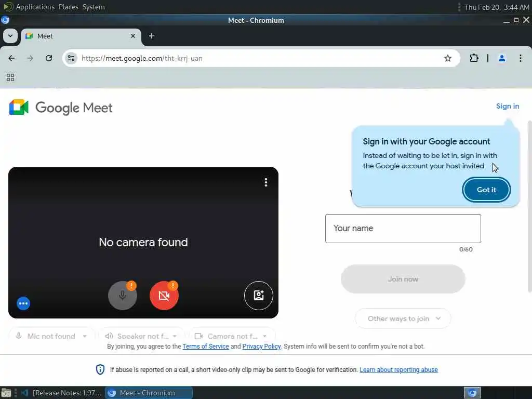Click the show desktop taskbar icon
Screen dimensions: 532x399
tap(6, 393)
